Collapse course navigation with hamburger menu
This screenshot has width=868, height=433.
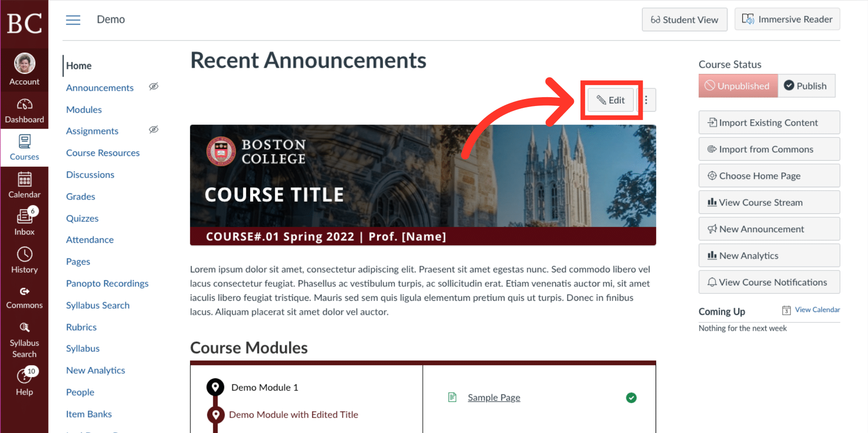73,20
